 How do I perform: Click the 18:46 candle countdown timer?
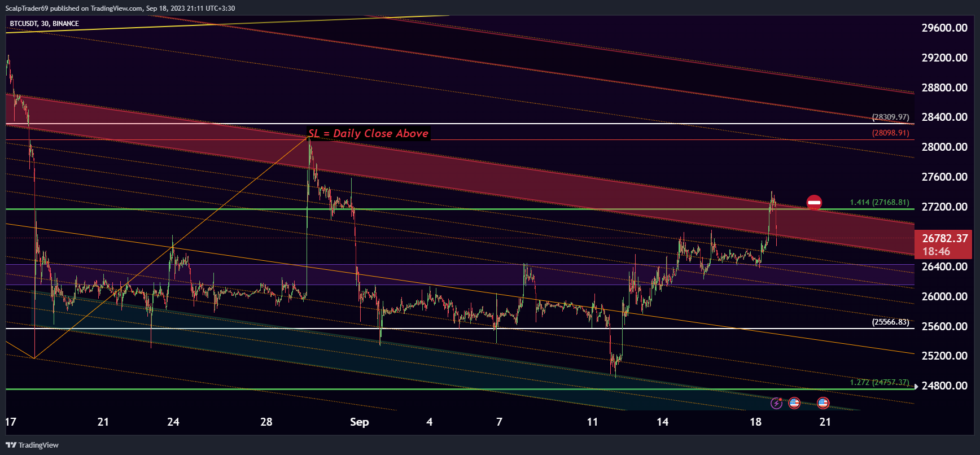[936, 252]
